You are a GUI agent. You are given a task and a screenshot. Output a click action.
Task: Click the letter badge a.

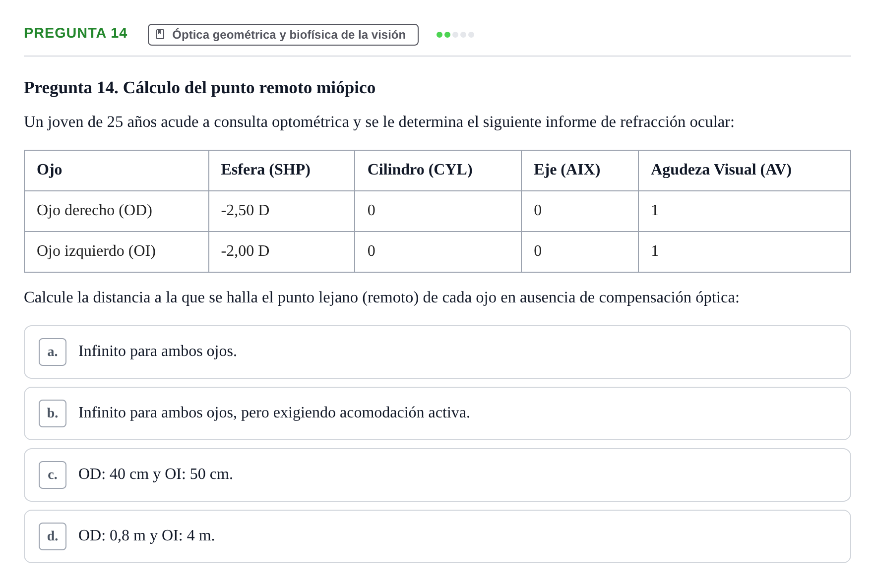[53, 352]
